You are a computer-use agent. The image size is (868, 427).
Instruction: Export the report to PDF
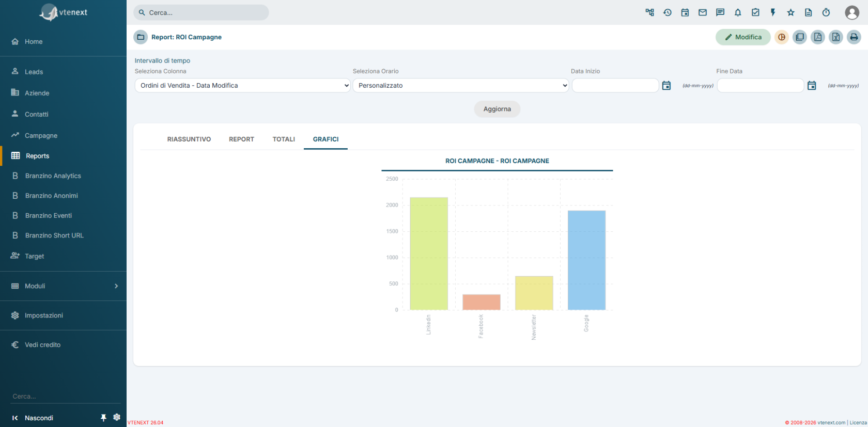818,37
